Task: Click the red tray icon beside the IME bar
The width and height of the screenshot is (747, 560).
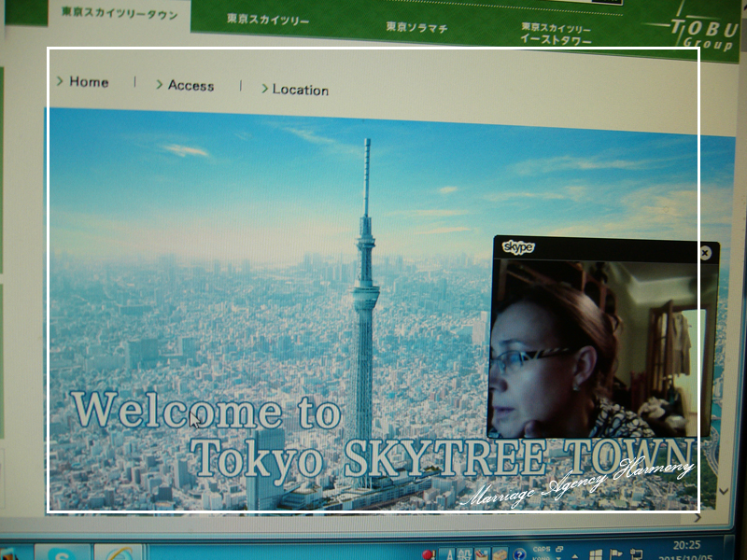Action: (x=428, y=554)
